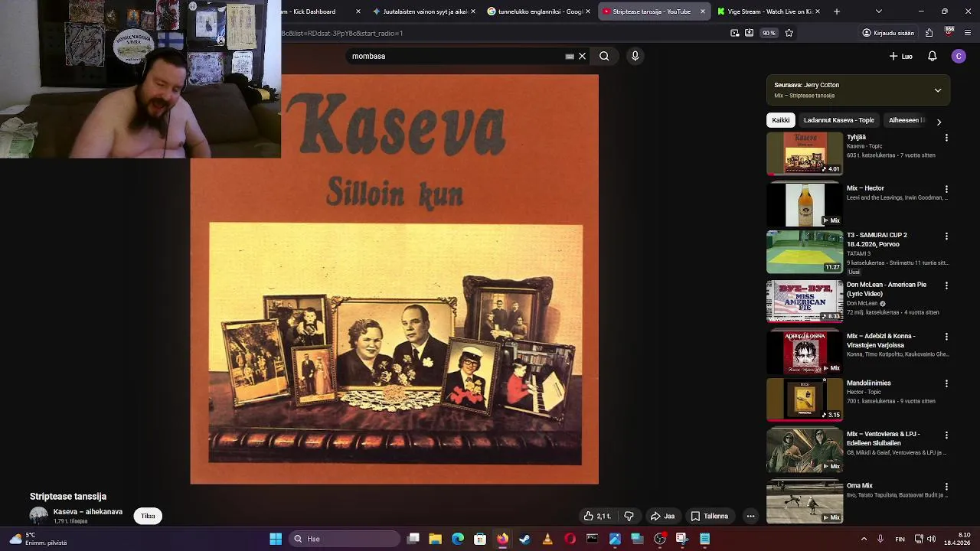
Task: Open options menu for Oma Mix
Action: 946,486
